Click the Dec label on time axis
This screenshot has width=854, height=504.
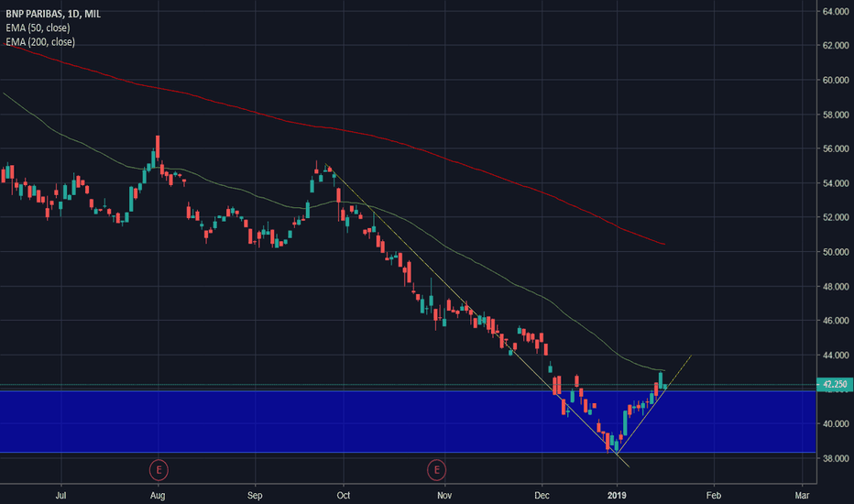click(542, 495)
